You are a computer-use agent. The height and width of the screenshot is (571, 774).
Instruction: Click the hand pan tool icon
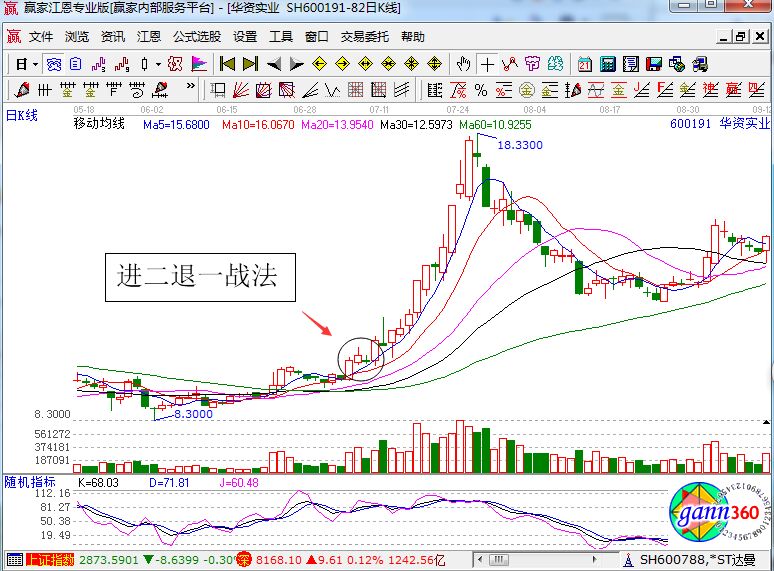[463, 64]
